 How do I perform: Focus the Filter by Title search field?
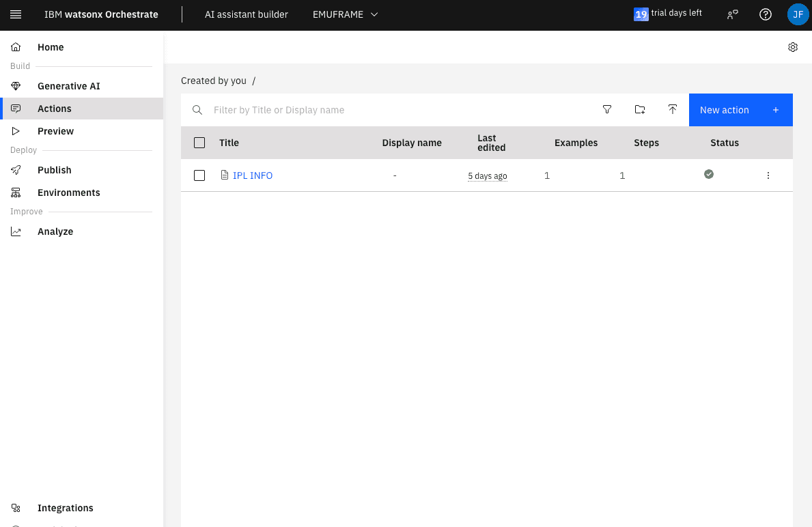pyautogui.click(x=396, y=110)
